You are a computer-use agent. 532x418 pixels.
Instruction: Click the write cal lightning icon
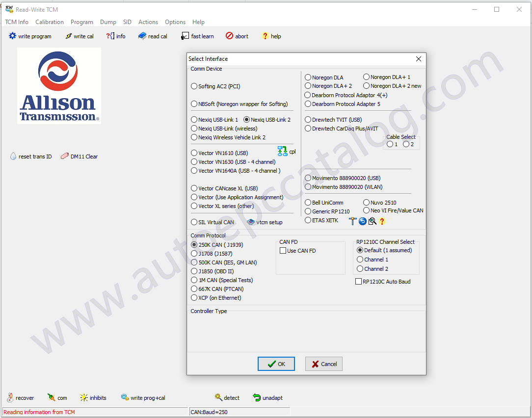(69, 36)
